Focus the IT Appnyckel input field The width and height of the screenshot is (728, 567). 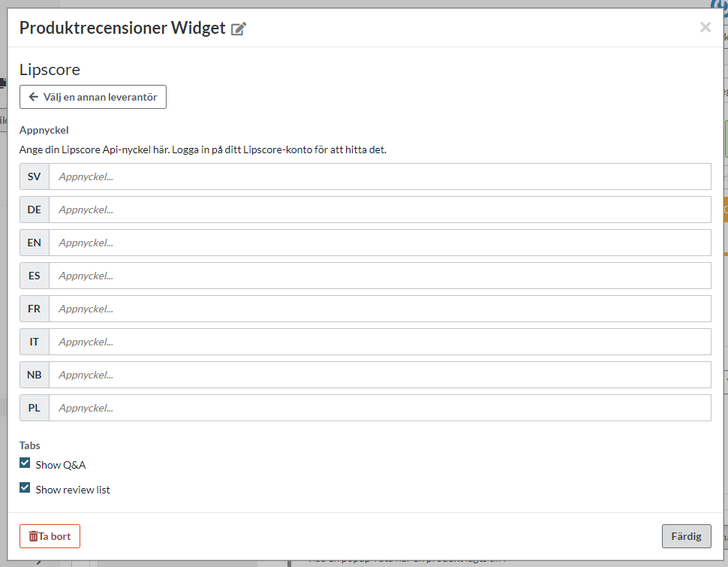tap(380, 342)
